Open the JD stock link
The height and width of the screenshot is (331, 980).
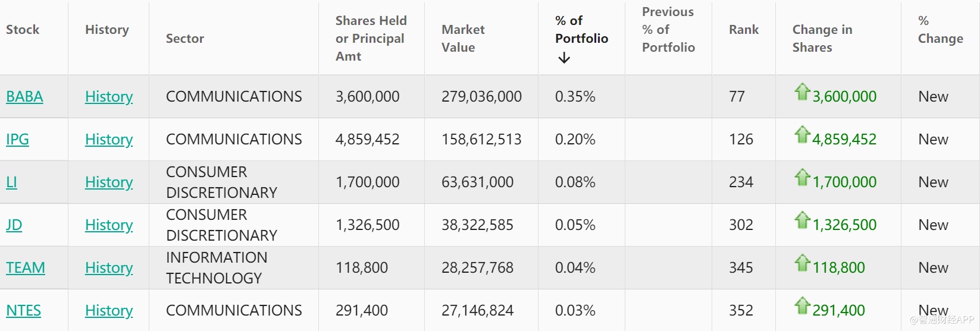point(14,225)
